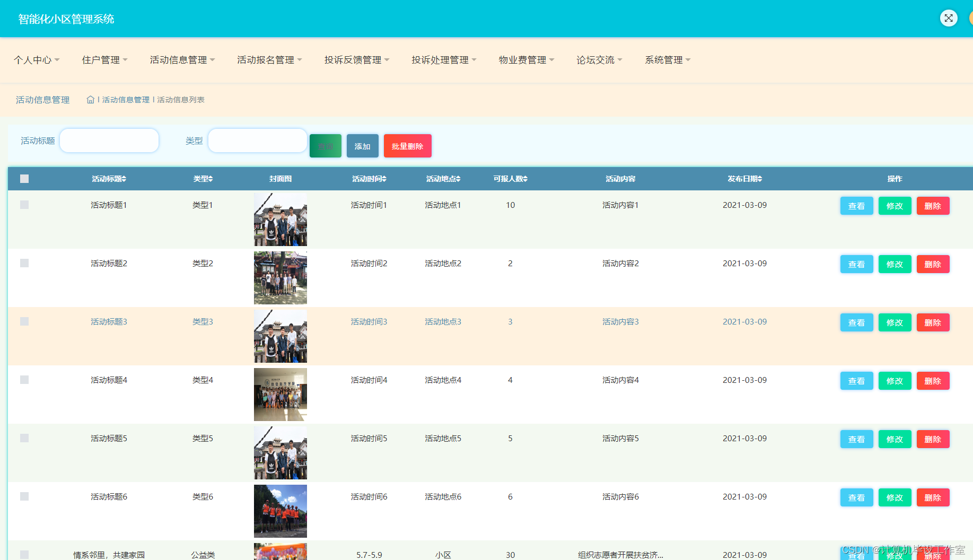The height and width of the screenshot is (560, 973).
Task: Click the 活动内容4 cell
Action: click(x=620, y=380)
